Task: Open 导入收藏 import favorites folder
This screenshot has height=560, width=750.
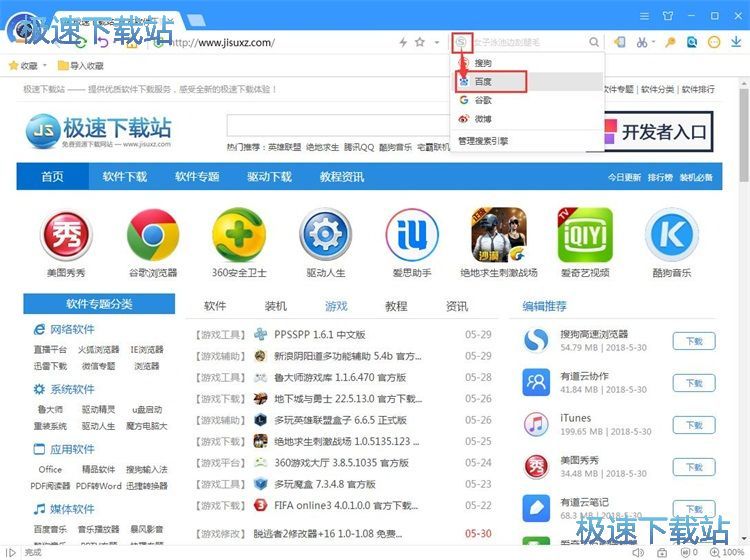Action: click(x=80, y=66)
